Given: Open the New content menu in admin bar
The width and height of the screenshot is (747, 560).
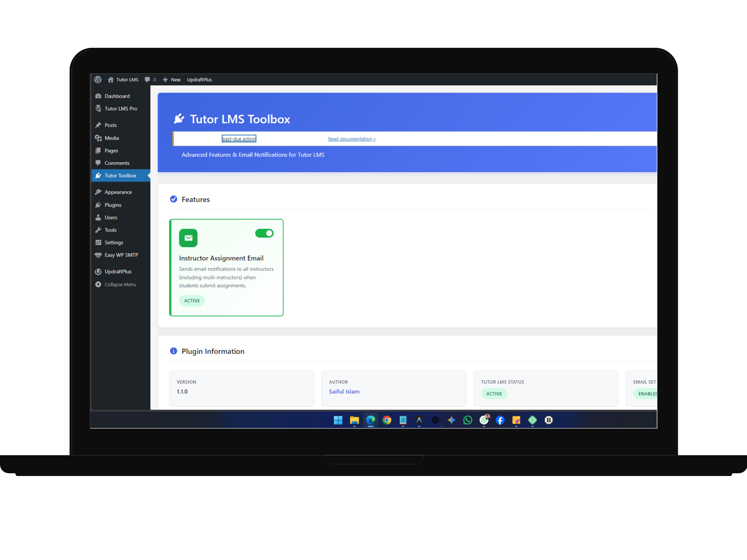Looking at the screenshot, I should (172, 79).
